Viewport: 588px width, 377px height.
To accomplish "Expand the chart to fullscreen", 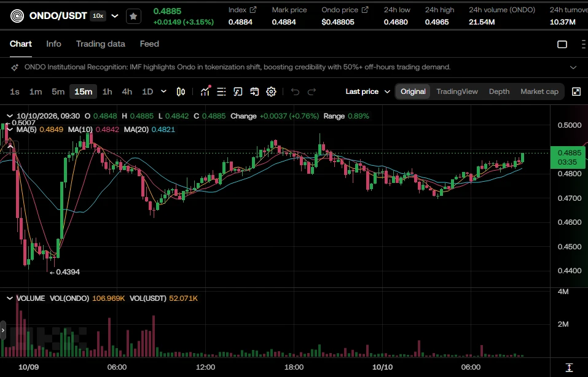I will click(576, 92).
